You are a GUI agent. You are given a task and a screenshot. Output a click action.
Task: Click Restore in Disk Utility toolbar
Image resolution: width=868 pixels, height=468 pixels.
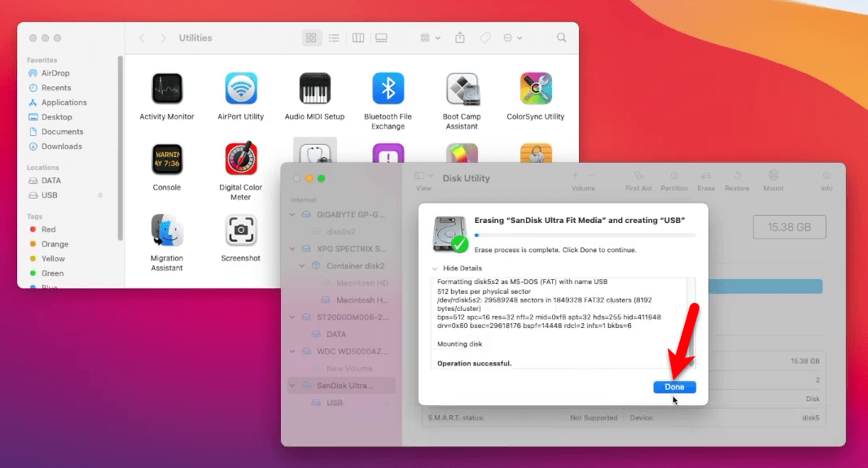pos(737,181)
